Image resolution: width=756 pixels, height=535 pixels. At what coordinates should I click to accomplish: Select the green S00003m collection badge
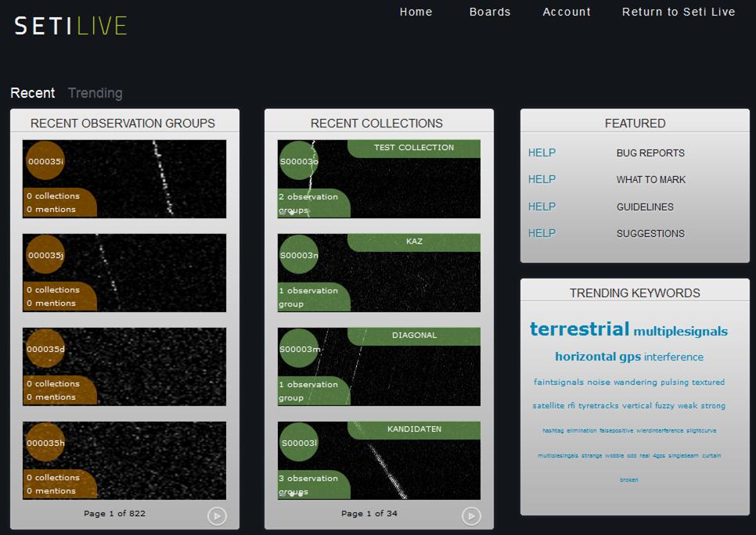coord(299,349)
